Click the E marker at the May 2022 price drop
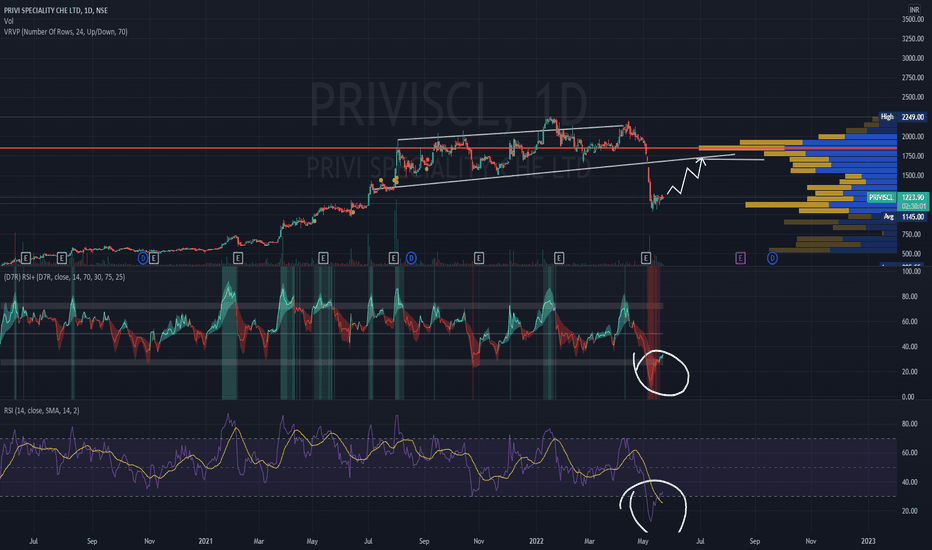 click(x=646, y=258)
